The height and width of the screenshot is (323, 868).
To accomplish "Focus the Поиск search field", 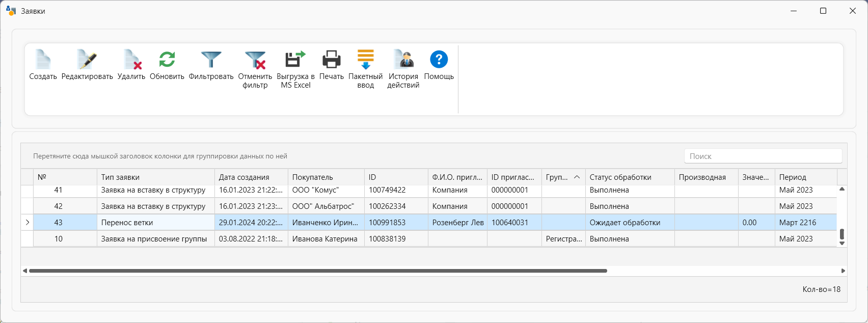I will point(763,156).
